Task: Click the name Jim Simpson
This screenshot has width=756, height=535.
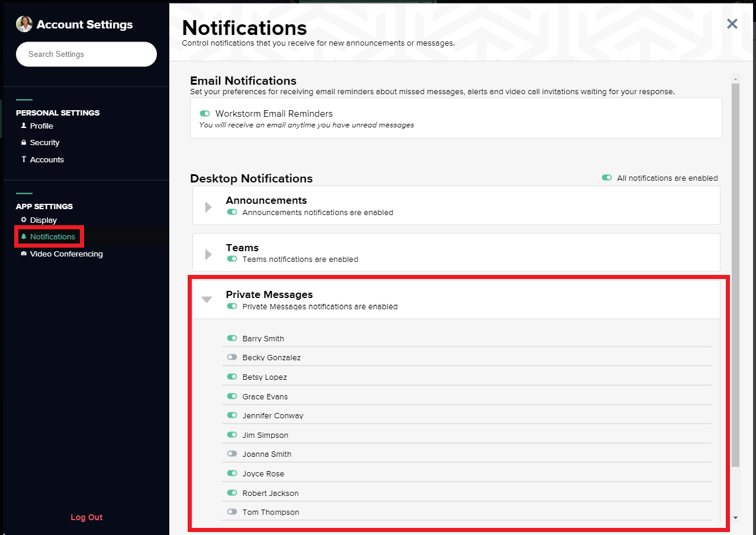Action: pyautogui.click(x=265, y=435)
